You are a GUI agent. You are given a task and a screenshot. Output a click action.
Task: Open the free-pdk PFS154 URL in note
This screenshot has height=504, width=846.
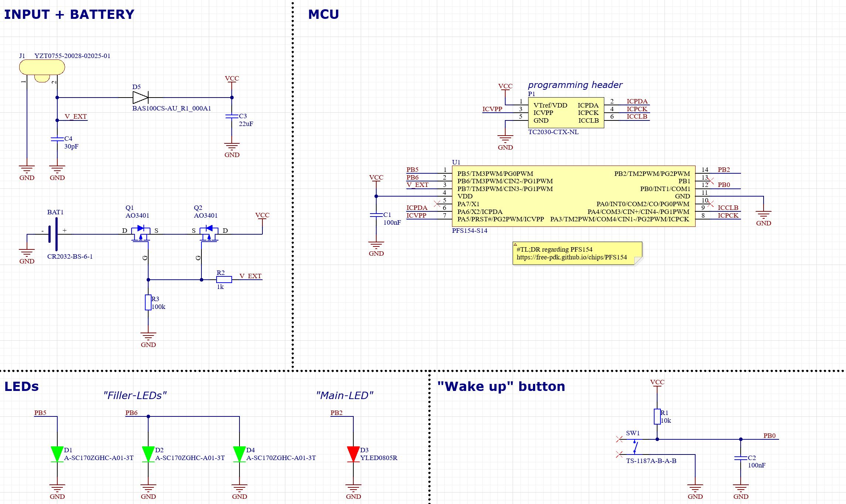571,257
